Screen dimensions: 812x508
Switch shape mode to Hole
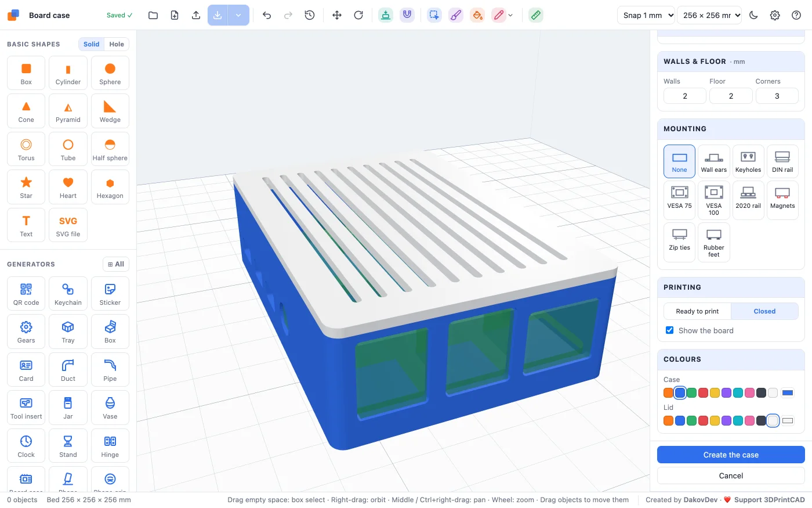(x=117, y=44)
